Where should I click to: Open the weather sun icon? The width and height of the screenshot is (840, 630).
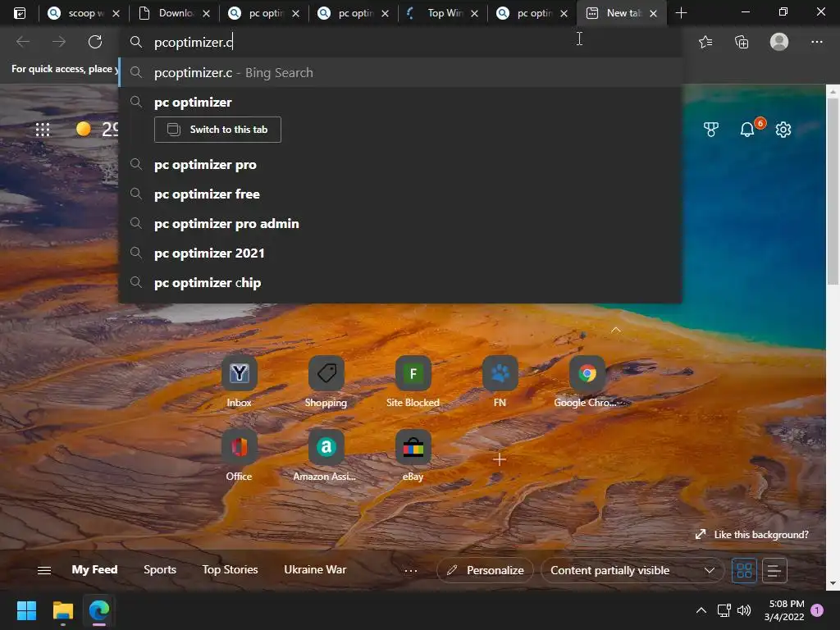tap(83, 129)
